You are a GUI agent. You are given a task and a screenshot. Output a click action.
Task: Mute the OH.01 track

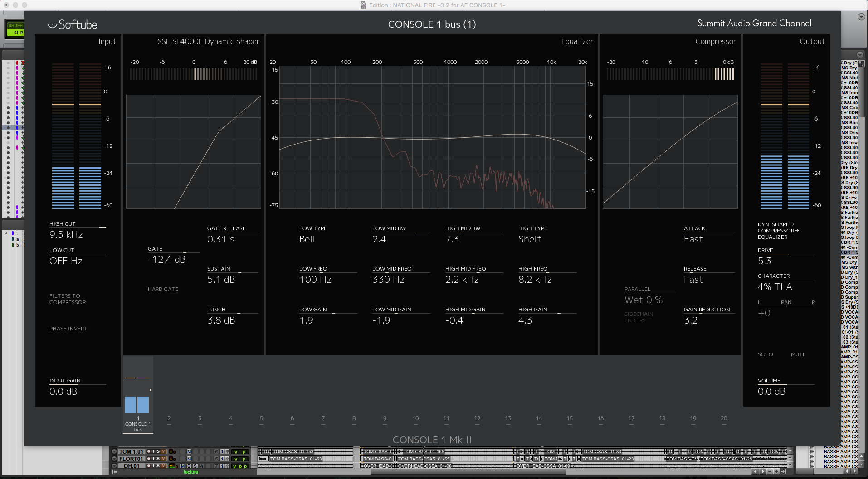[164, 466]
